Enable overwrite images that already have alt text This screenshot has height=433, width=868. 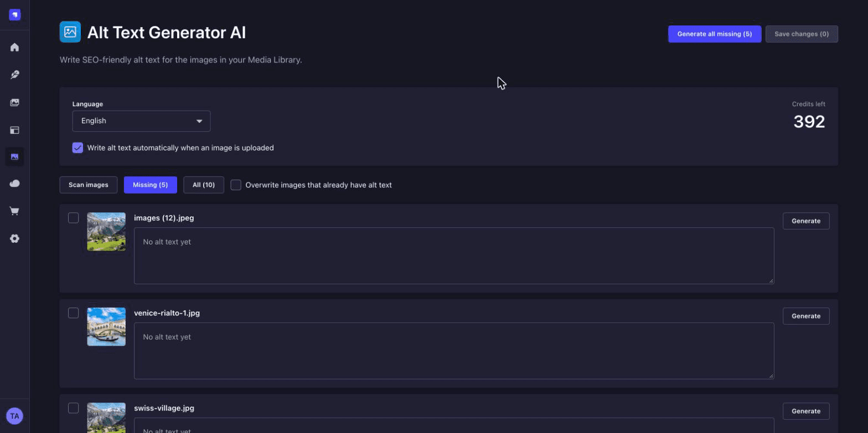[236, 185]
